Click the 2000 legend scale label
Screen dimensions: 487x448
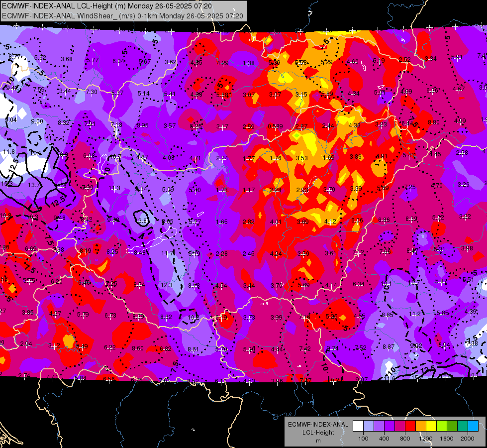click(468, 439)
